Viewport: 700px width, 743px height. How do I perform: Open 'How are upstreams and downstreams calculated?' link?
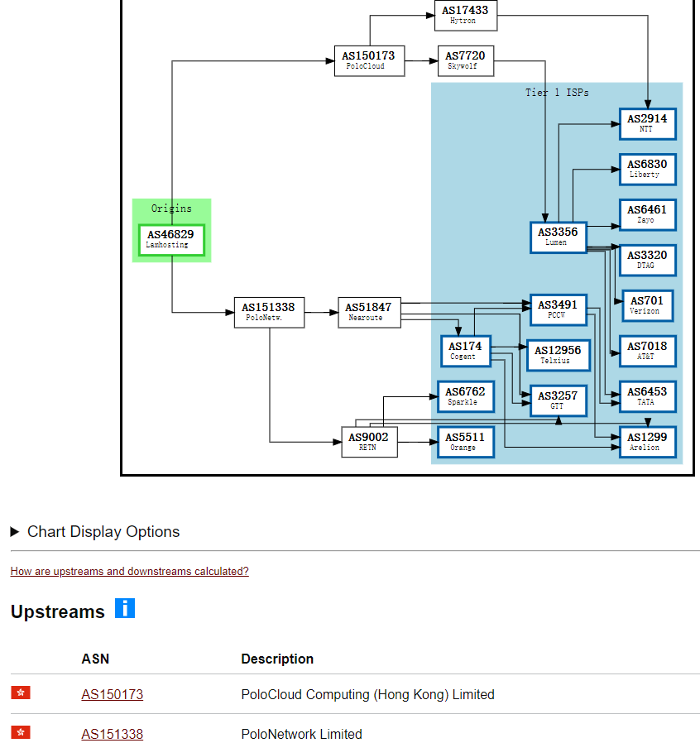click(129, 571)
